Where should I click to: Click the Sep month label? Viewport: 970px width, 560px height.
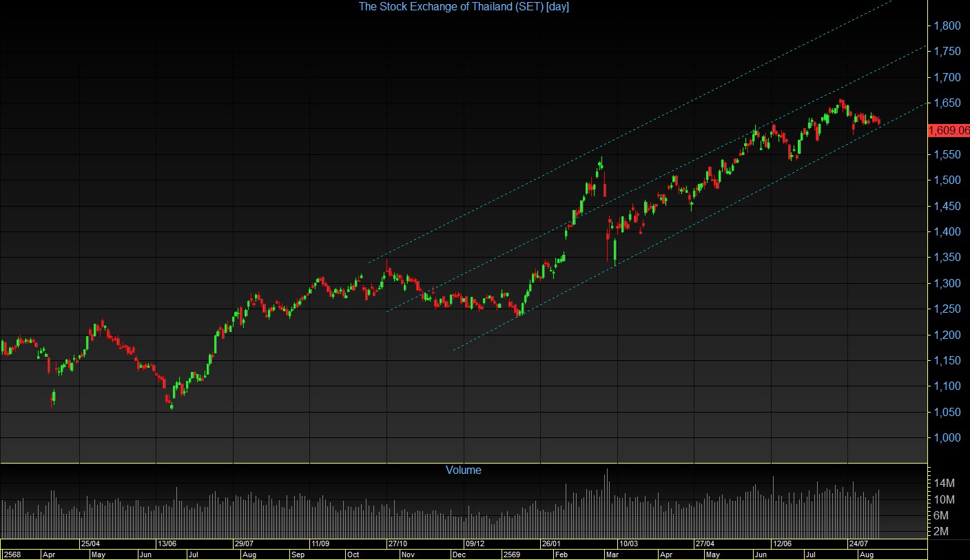(298, 554)
